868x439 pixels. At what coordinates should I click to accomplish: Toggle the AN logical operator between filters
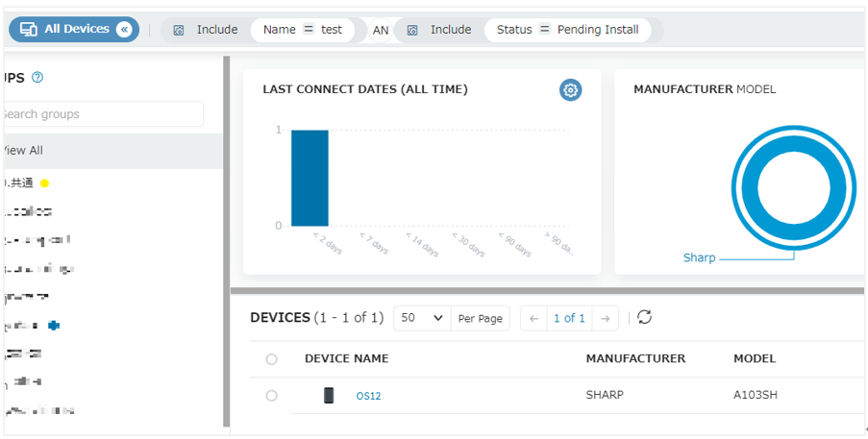381,31
